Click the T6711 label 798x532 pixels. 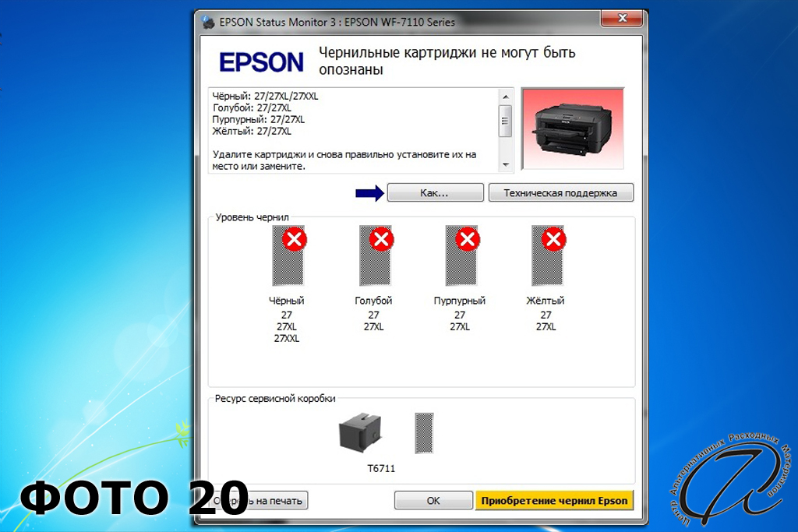coord(381,468)
